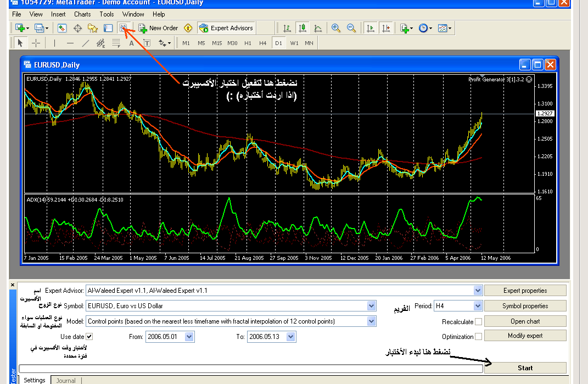The width and height of the screenshot is (588, 384).
Task: Expand the Periods clock dropdown arrow
Action: (x=430, y=29)
